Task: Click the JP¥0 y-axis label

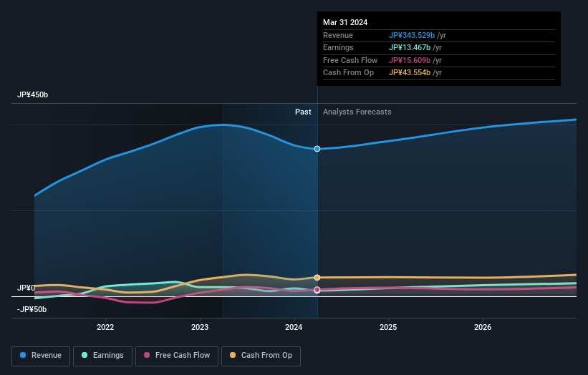Action: pyautogui.click(x=26, y=288)
